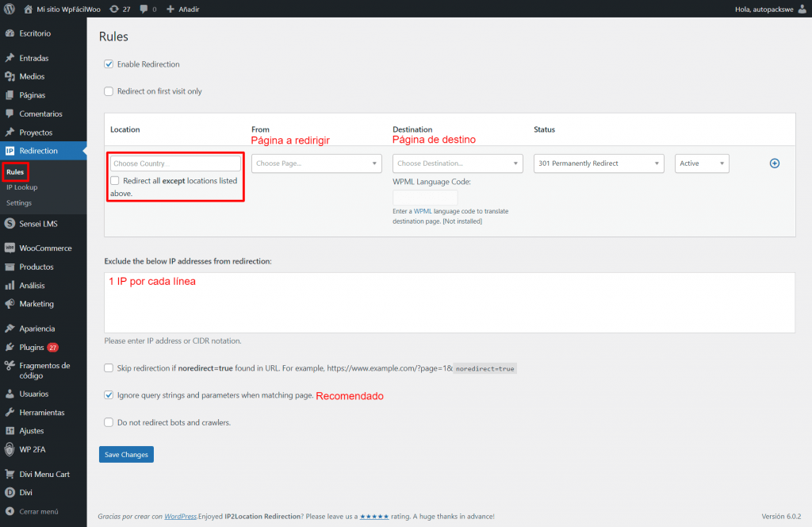Screen dimensions: 812x527
Task: Click the Usuarios person icon
Action: 10,394
